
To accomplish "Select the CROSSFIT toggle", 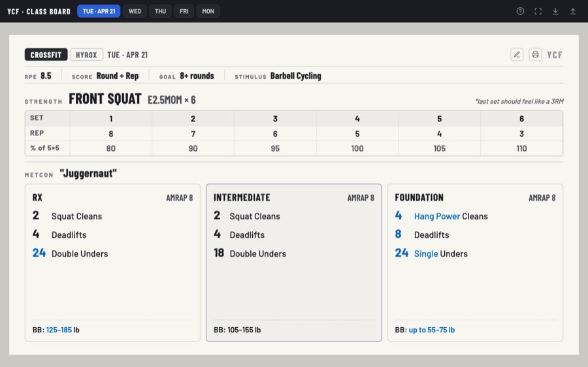I will (46, 55).
